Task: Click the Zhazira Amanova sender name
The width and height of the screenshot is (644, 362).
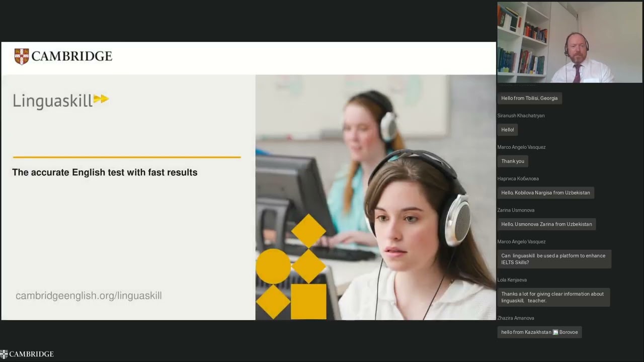Action: (x=516, y=318)
